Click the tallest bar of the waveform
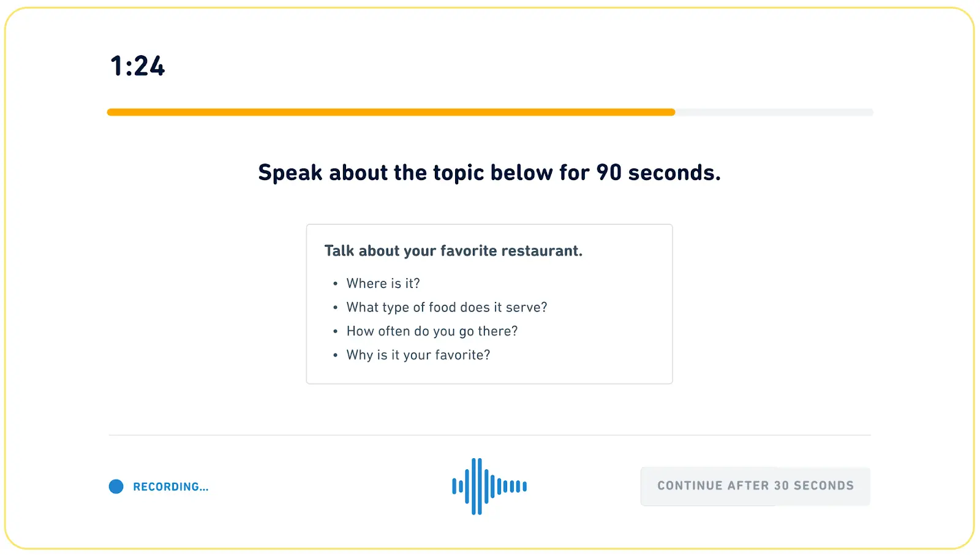This screenshot has height=555, width=980. 477,486
